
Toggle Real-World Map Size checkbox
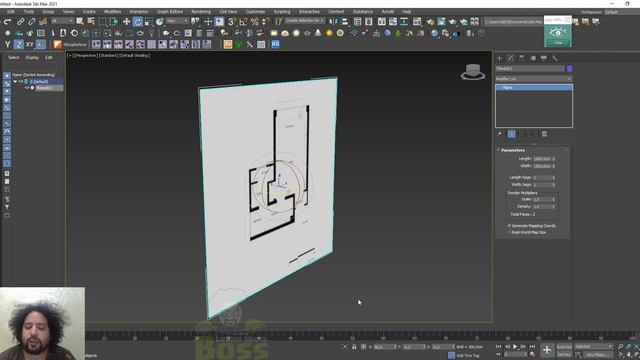pos(509,232)
